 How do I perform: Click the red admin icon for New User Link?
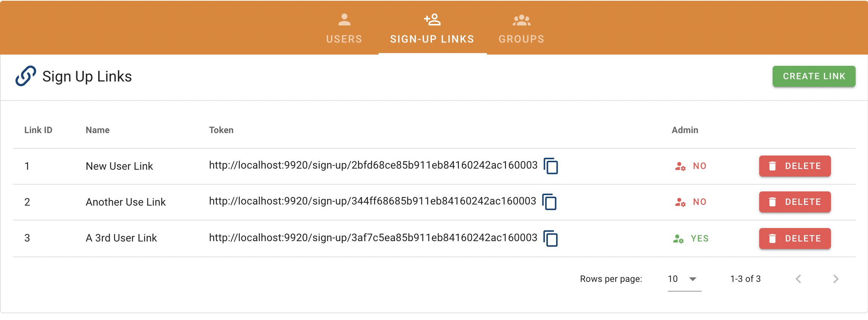click(x=680, y=166)
